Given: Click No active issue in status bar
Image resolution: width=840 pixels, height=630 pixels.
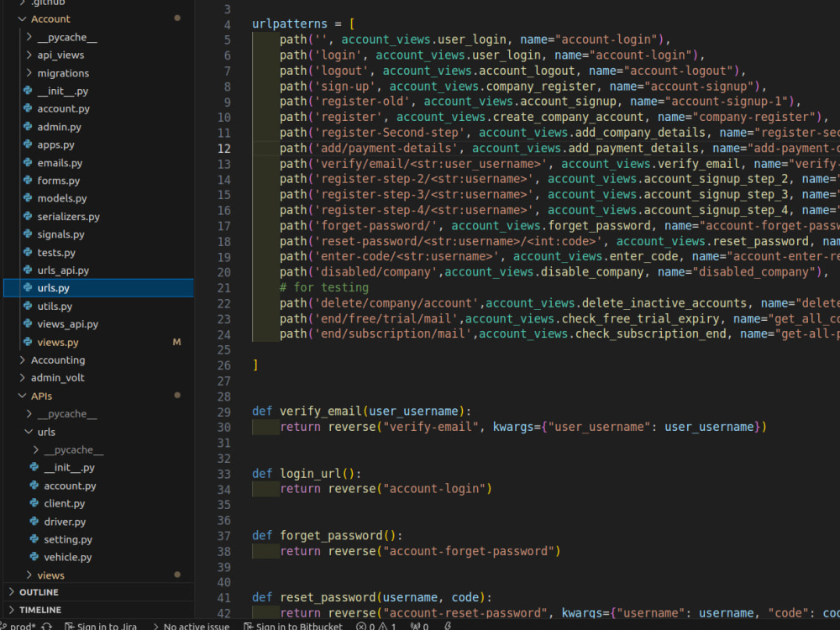Looking at the screenshot, I should 192,626.
